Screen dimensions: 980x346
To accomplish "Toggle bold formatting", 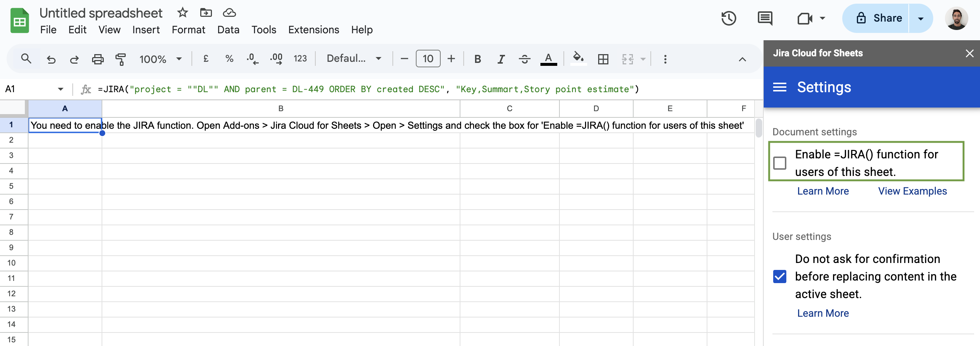I will tap(478, 59).
